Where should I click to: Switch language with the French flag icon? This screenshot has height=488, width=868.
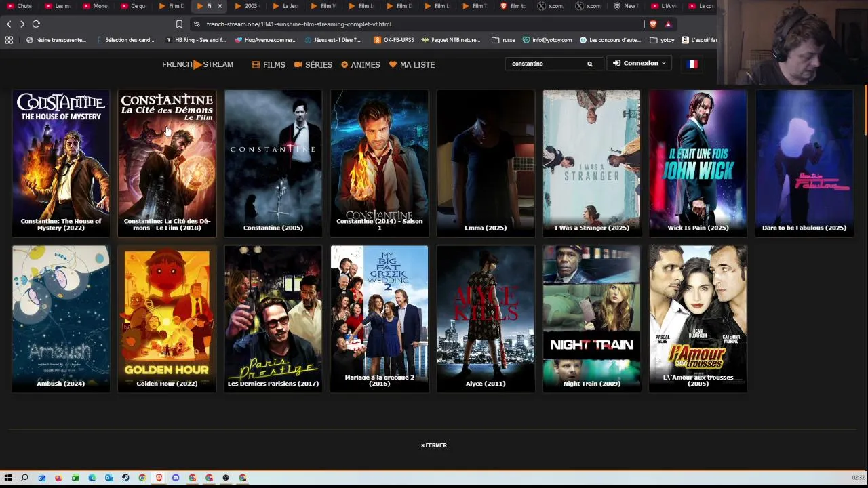click(692, 64)
